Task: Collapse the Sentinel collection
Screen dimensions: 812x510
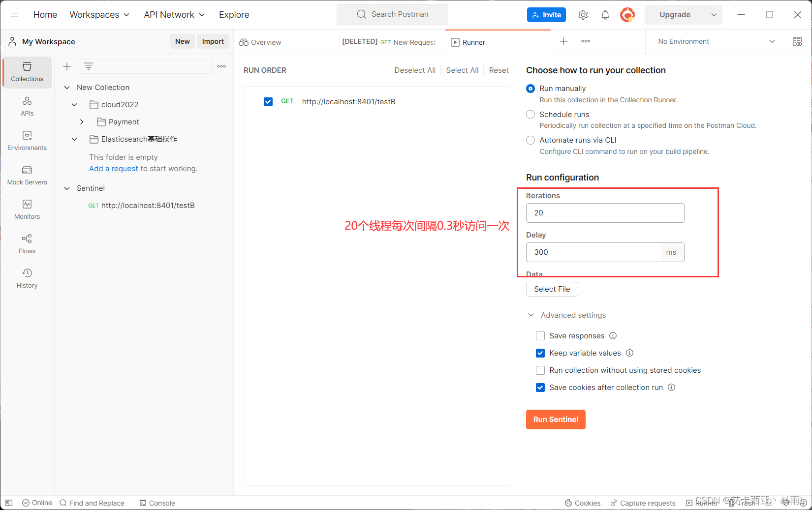Action: click(x=67, y=188)
